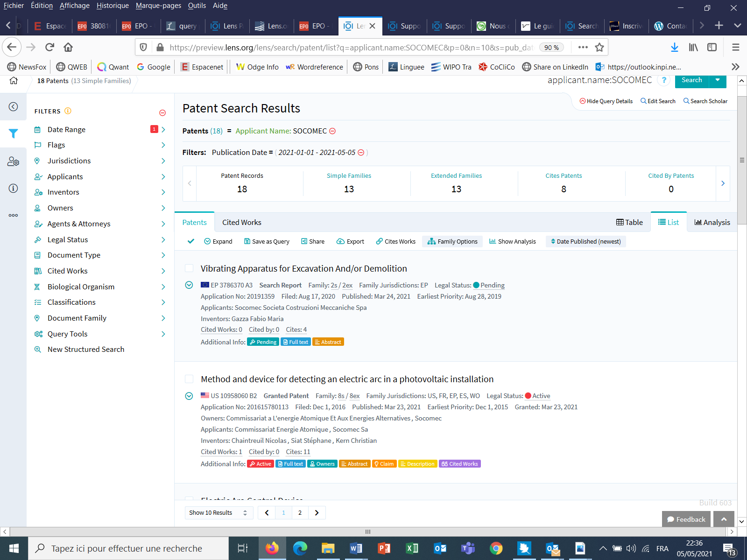Go to results page 2
The image size is (747, 560).
(x=300, y=513)
